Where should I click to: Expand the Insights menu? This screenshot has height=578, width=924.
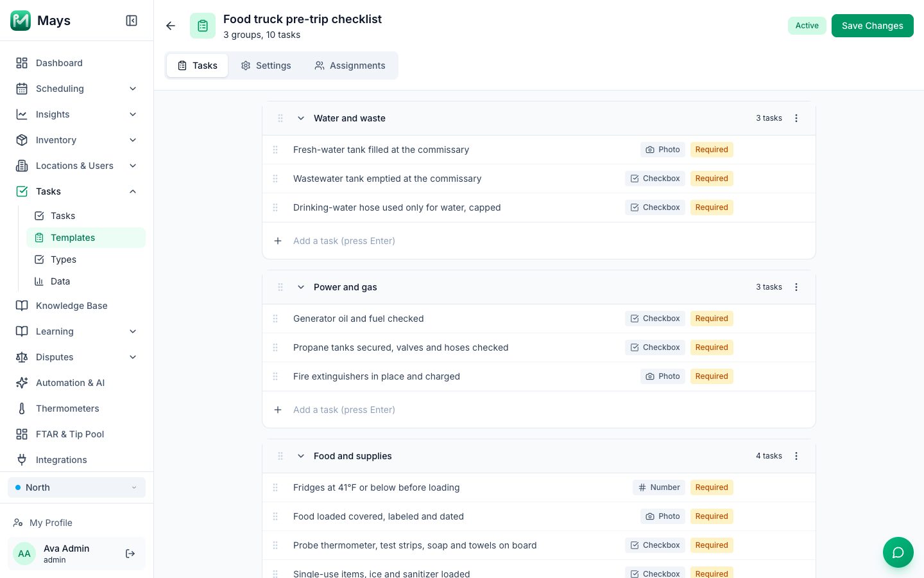(76, 114)
